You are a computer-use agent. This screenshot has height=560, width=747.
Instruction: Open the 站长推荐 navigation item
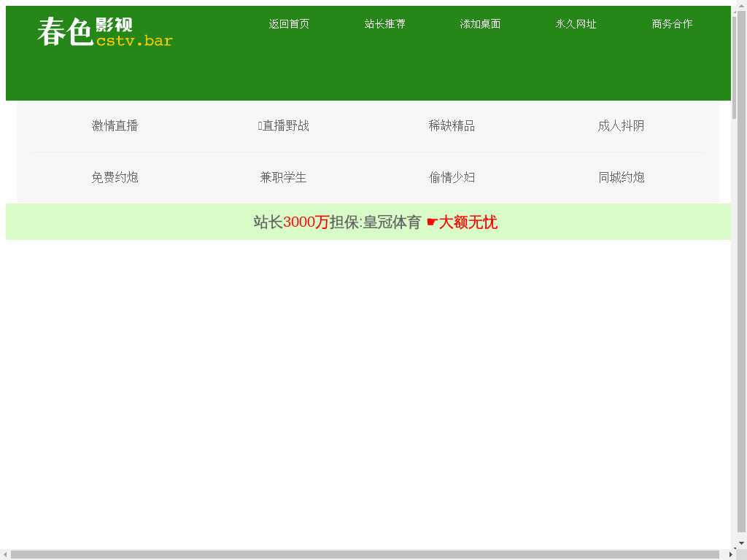click(x=384, y=24)
